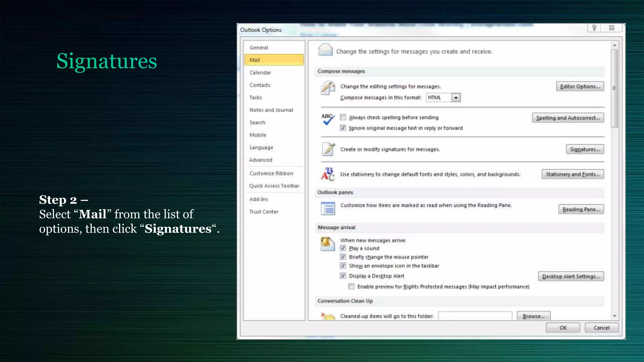Click the Compose messages section header
Image resolution: width=644 pixels, height=362 pixels.
pyautogui.click(x=459, y=71)
